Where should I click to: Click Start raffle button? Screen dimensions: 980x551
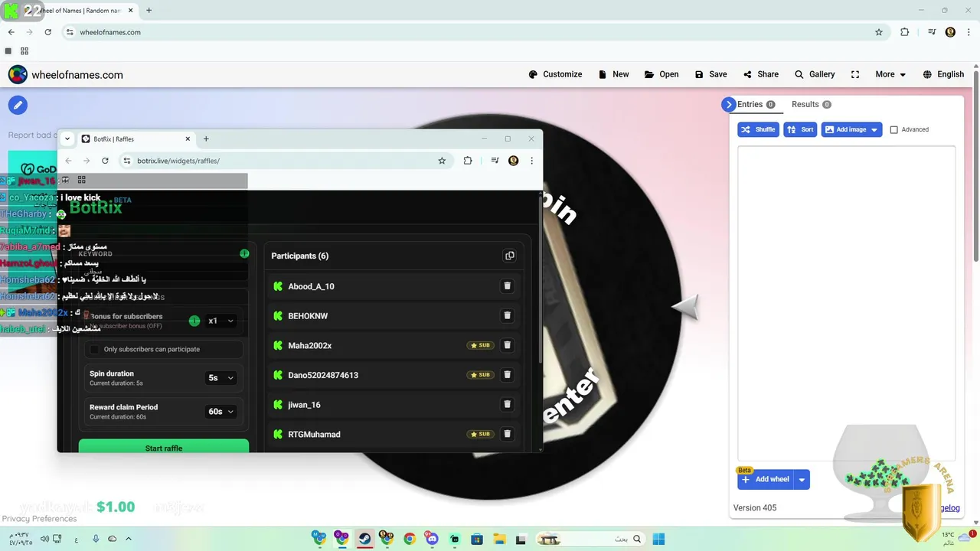point(164,447)
